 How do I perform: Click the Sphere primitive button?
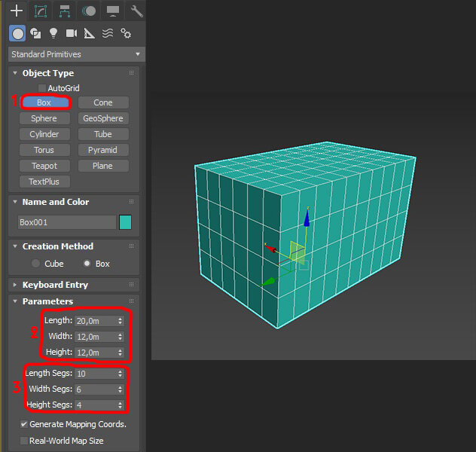(x=44, y=118)
